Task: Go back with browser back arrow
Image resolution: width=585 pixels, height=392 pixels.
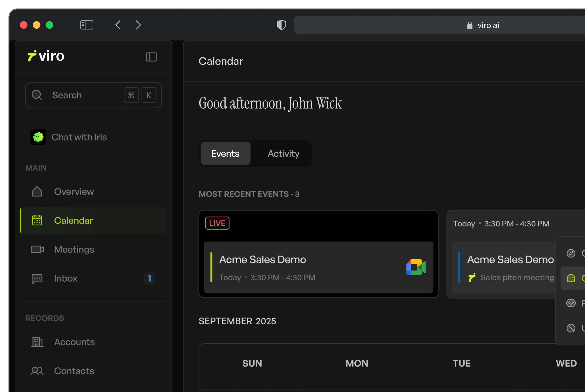Action: tap(118, 25)
